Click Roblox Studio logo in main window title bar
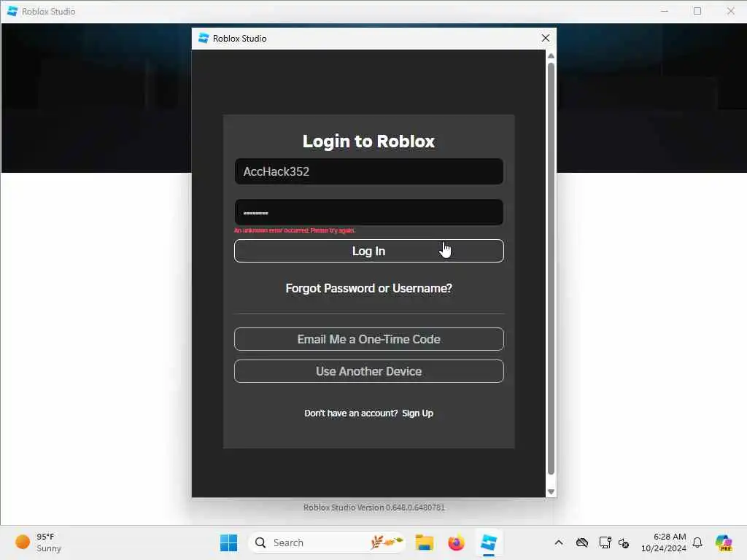This screenshot has height=560, width=747. [12, 11]
